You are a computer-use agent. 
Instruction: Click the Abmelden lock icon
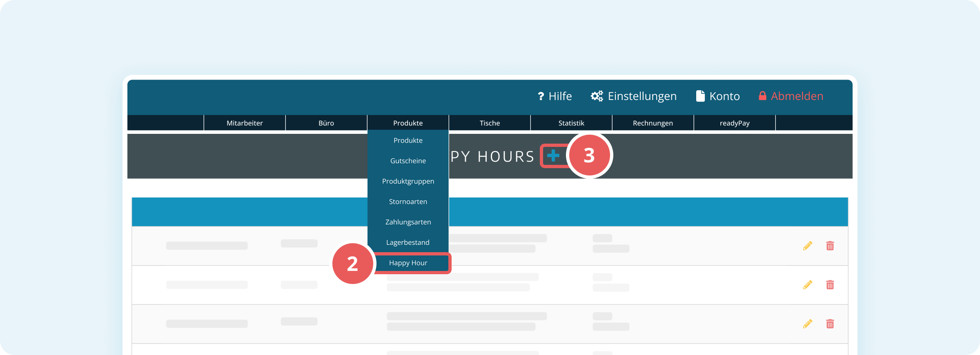click(762, 96)
